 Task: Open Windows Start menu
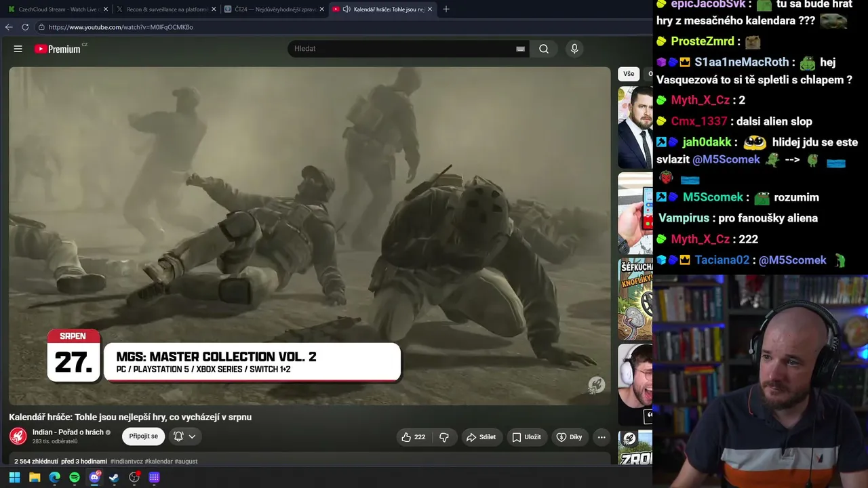pyautogui.click(x=14, y=477)
